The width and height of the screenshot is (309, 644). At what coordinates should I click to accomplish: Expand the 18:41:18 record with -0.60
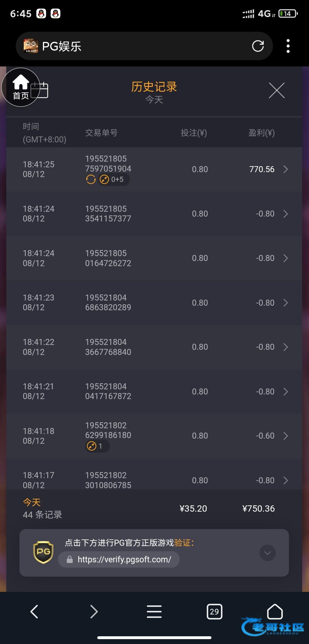click(x=285, y=436)
